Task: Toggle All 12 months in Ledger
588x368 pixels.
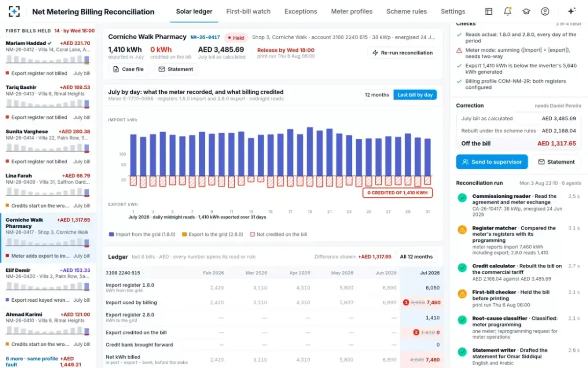Action: pos(416,257)
